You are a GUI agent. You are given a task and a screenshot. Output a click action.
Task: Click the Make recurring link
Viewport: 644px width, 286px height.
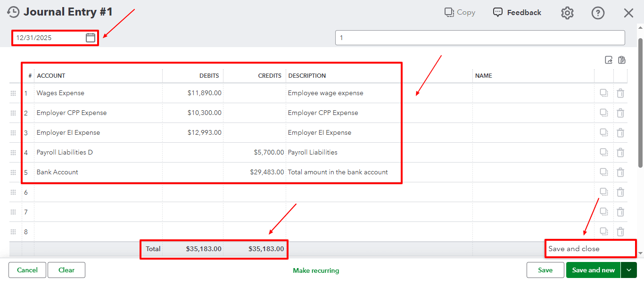tap(316, 270)
